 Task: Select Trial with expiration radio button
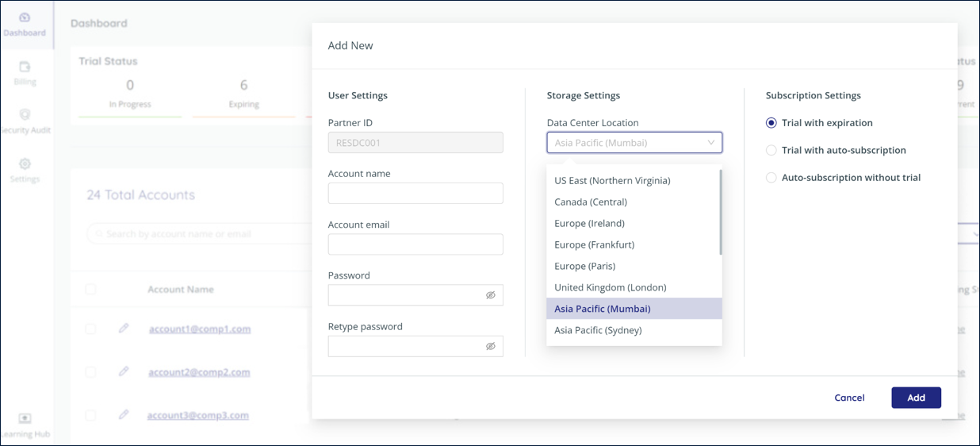771,123
